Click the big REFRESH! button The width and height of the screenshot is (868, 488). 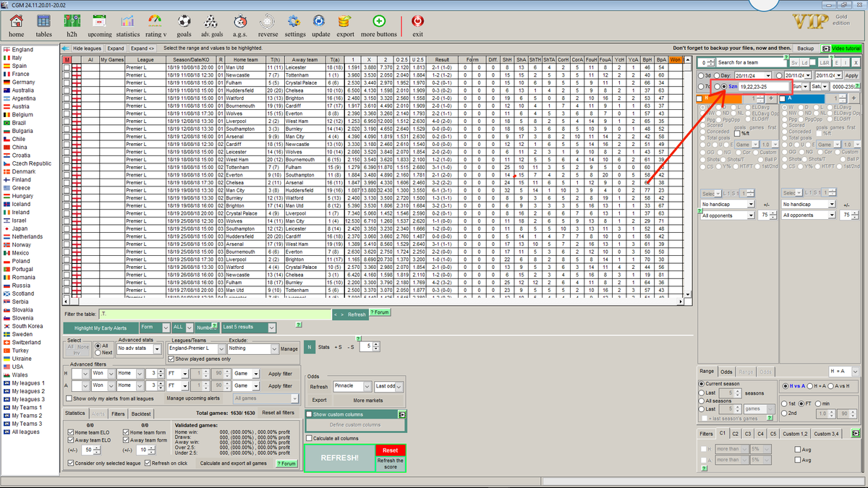click(339, 458)
